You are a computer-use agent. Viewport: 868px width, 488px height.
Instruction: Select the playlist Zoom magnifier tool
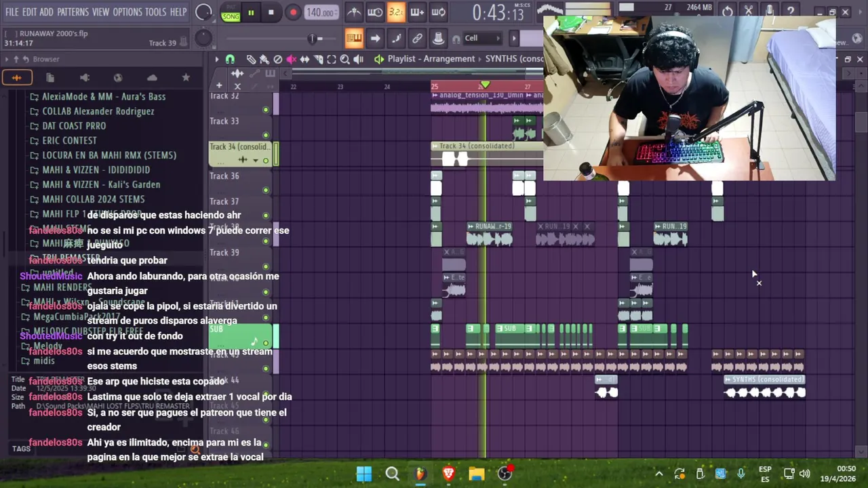(x=344, y=59)
